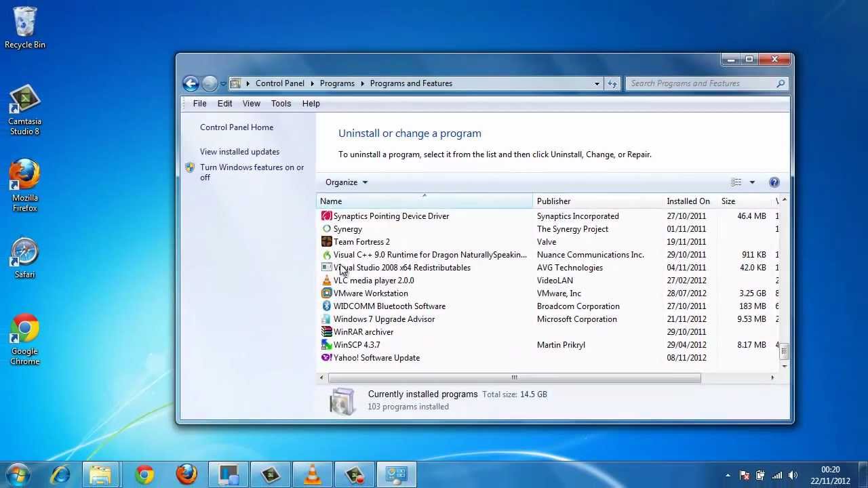The height and width of the screenshot is (488, 868).
Task: Expand address bar previous locations dropdown
Action: [597, 83]
